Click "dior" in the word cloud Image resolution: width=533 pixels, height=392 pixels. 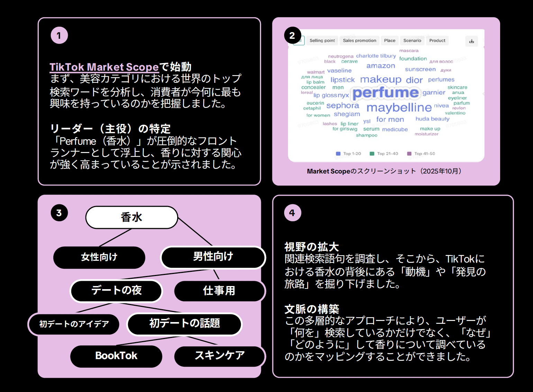414,80
